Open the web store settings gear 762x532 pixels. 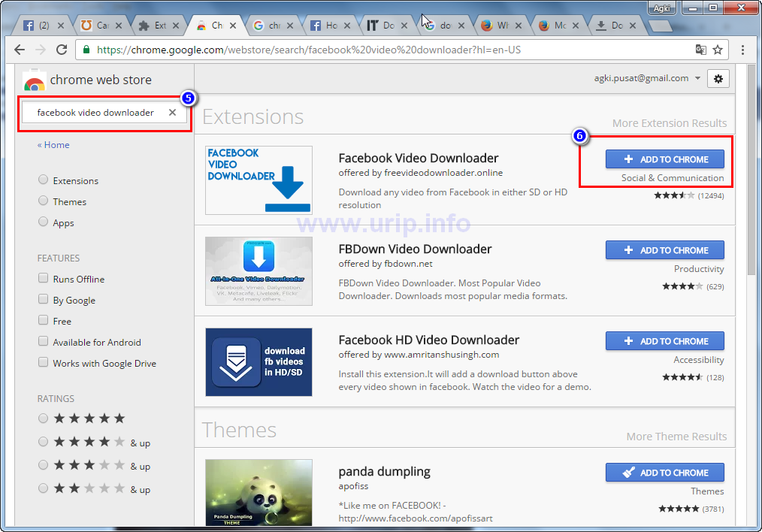click(x=718, y=78)
